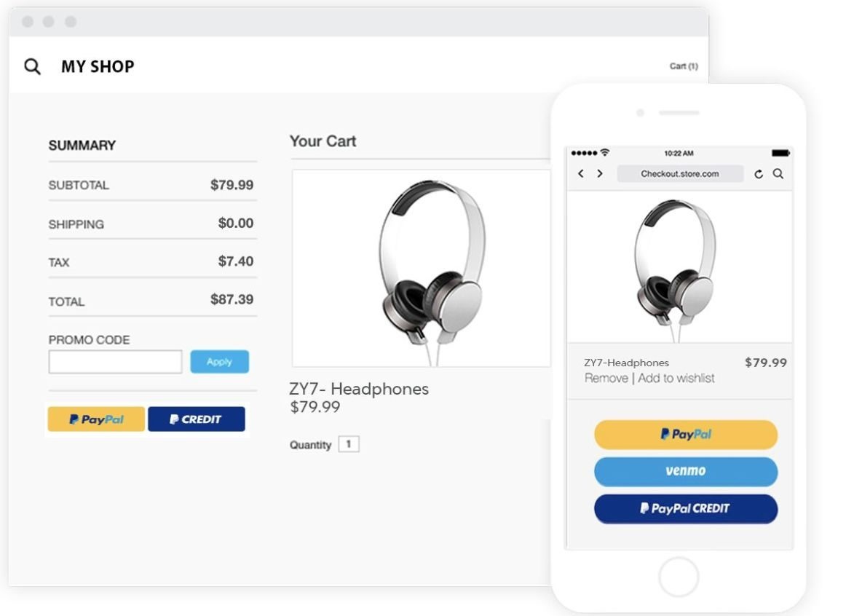Remove the ZY7-Headphones from mobile cart
Image resolution: width=854 pixels, height=616 pixels.
[606, 378]
